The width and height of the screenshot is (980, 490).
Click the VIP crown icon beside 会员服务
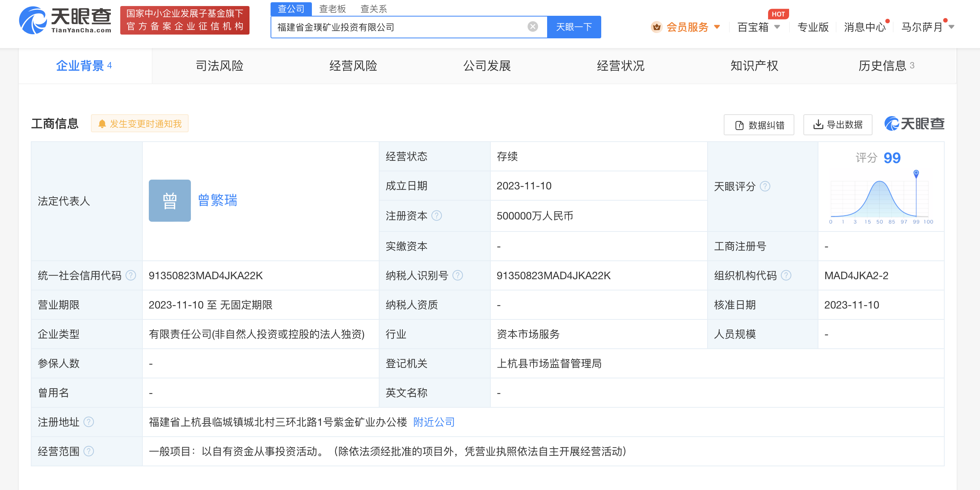pyautogui.click(x=656, y=27)
